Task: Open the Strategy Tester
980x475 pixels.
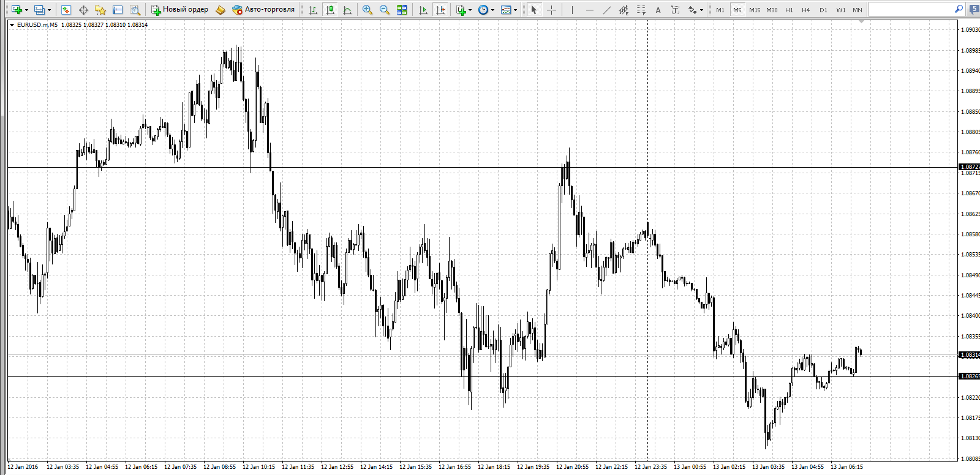Action: (x=135, y=10)
